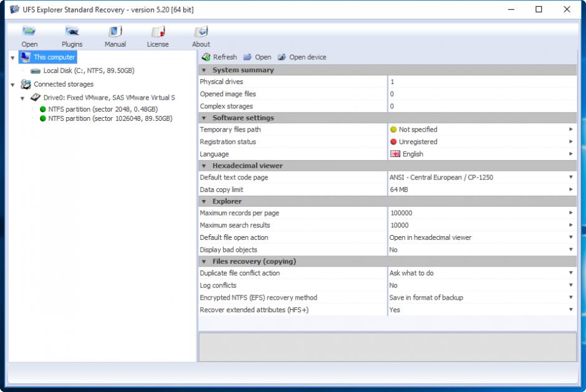Open Recover extended attributes dropdown
Screen dimensions: 586x392
[x=570, y=309]
